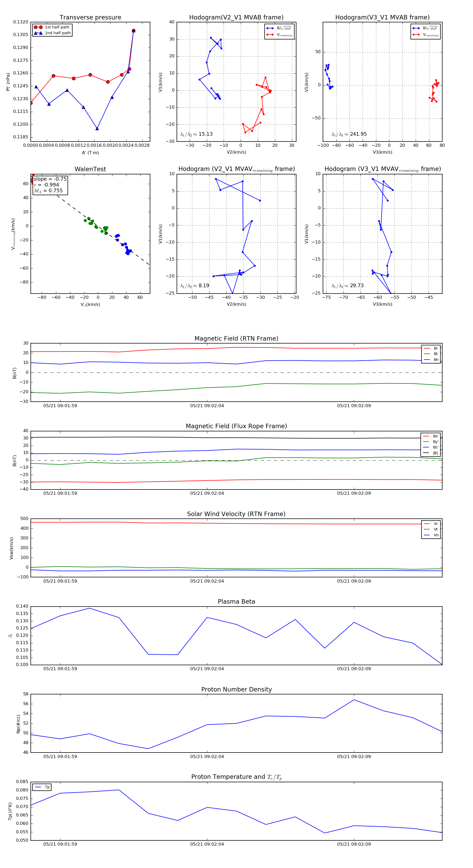The image size is (473, 868).
Task: Select the Bx' legend entry
Action: point(431,436)
